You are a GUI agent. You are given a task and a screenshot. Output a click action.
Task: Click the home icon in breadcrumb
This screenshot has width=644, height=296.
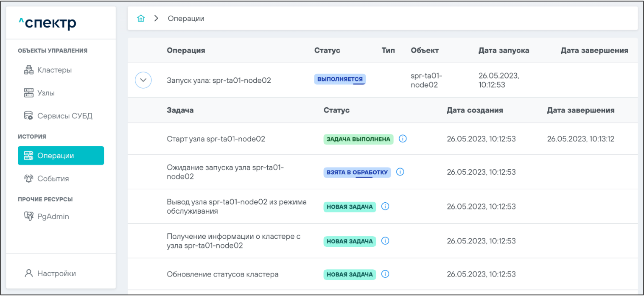click(x=141, y=19)
